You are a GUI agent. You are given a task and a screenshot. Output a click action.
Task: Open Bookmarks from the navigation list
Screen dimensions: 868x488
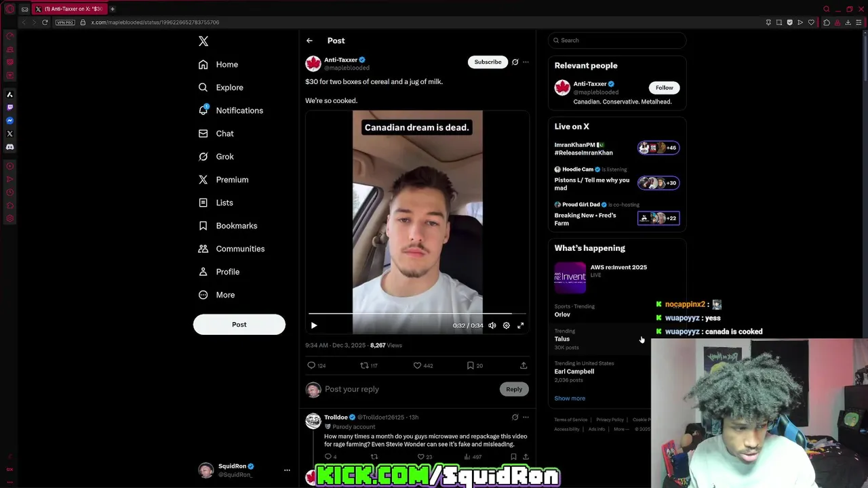[228, 226]
